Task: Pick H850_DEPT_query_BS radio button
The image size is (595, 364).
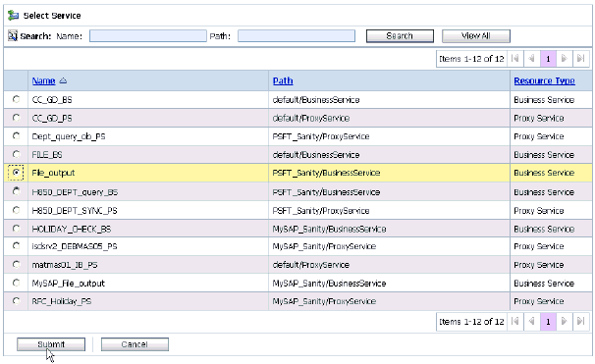Action: (16, 191)
